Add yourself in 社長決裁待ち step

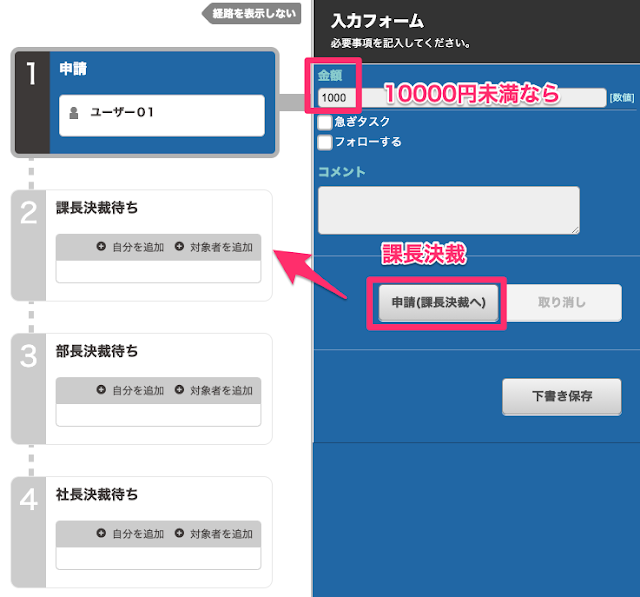pos(130,533)
